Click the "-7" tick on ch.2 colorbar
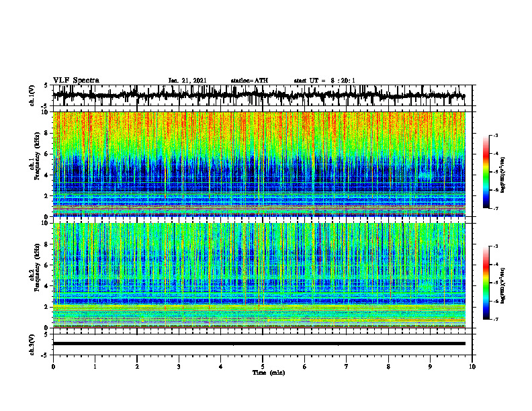The height and width of the screenshot is (411, 532). pyautogui.click(x=495, y=319)
